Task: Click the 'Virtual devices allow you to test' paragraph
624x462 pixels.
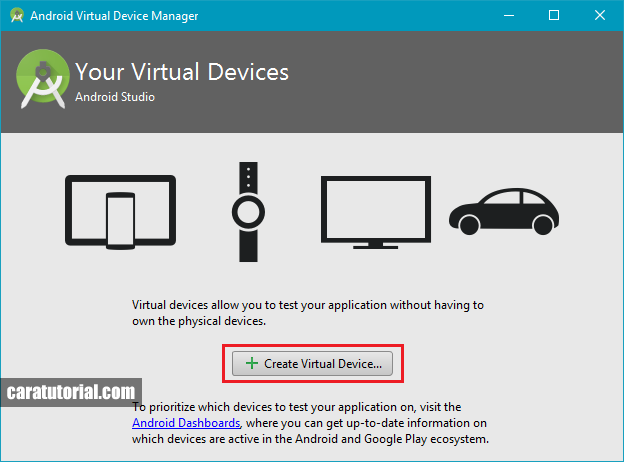Action: 308,313
